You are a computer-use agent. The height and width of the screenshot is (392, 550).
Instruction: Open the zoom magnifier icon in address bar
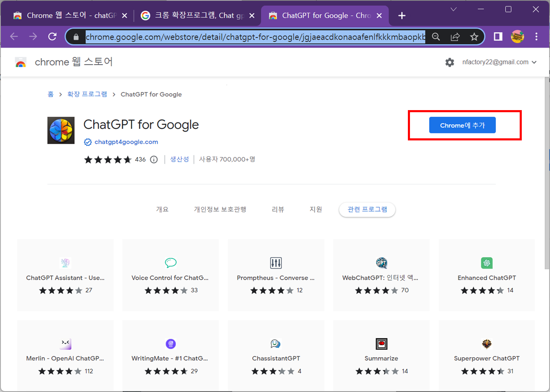(x=436, y=37)
